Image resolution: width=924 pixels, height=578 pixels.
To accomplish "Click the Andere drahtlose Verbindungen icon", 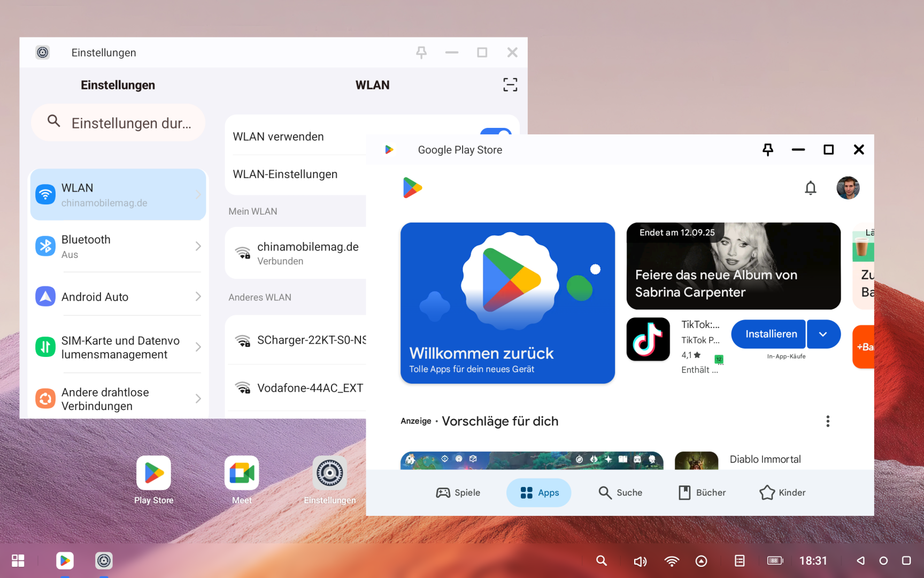I will (x=45, y=399).
